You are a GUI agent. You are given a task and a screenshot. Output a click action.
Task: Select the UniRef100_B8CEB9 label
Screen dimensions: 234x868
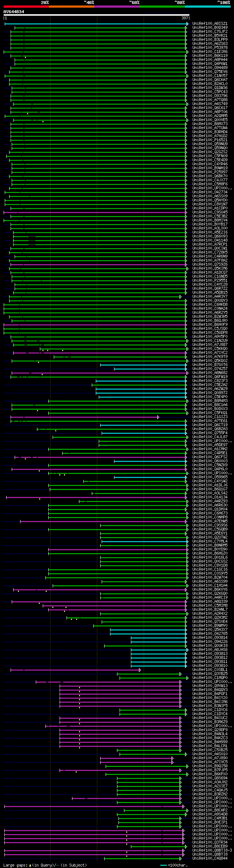pyautogui.click(x=210, y=846)
